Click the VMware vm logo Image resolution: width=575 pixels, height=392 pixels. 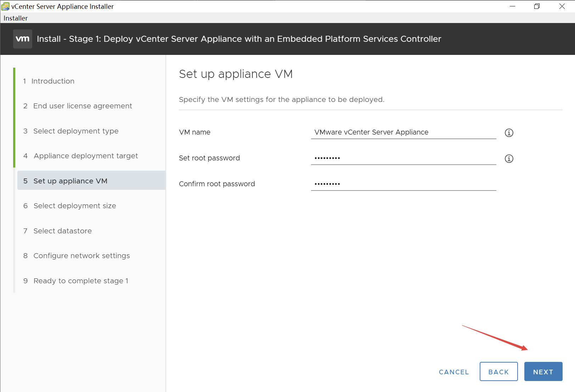pyautogui.click(x=23, y=39)
